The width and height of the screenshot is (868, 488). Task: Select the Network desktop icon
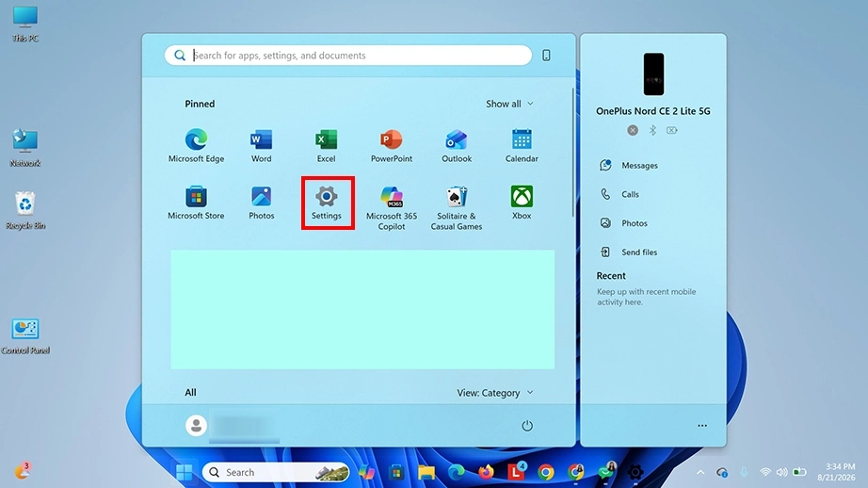[x=24, y=149]
